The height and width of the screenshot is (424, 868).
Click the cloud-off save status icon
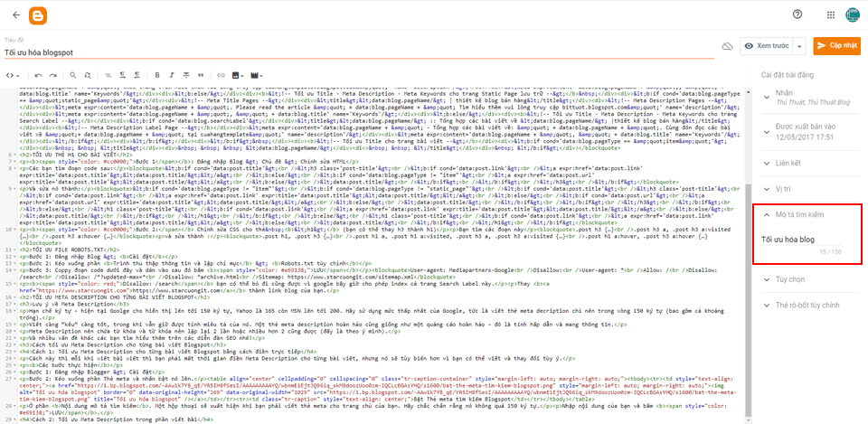[x=727, y=45]
